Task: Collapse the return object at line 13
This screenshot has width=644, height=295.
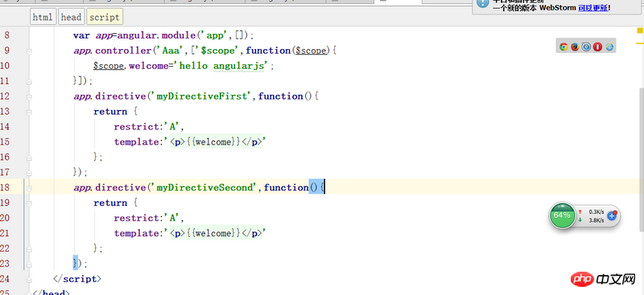Action: 29,113
